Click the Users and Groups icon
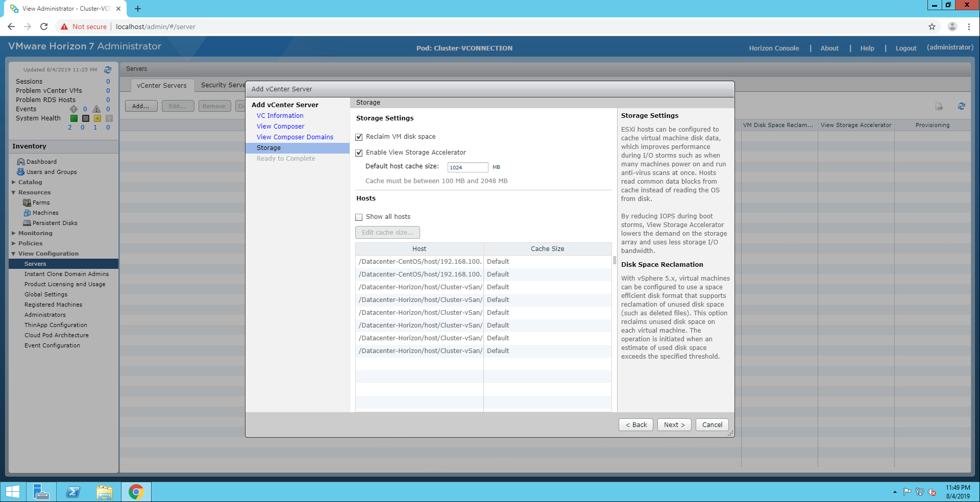 (21, 172)
